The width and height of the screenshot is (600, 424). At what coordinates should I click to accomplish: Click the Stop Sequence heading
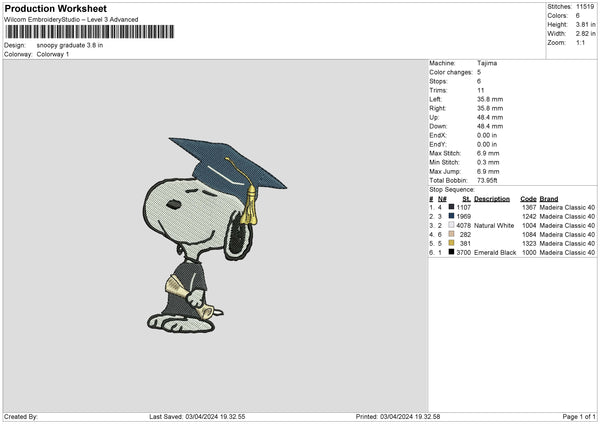452,190
